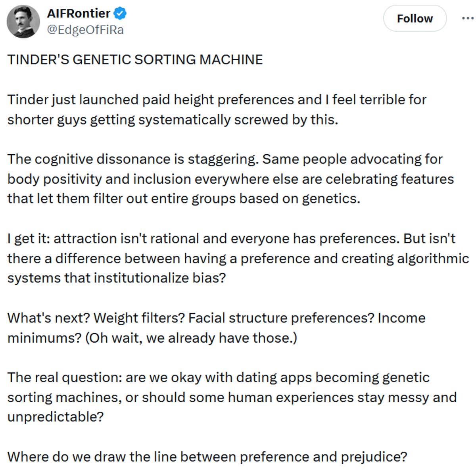
Task: Click the closing question about preference and prejudice
Action: pos(207,456)
